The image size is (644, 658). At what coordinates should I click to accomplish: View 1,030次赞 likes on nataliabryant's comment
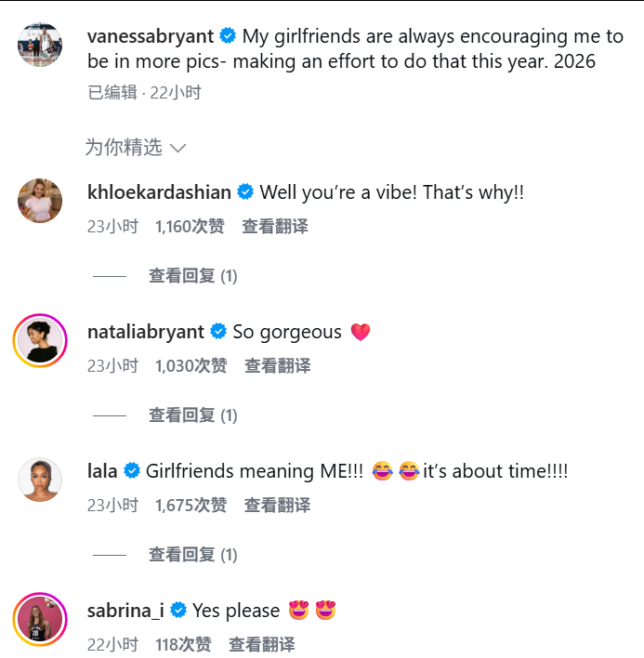(191, 366)
